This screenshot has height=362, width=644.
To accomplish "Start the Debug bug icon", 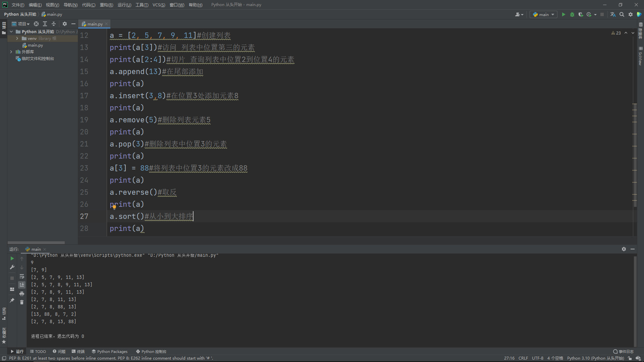I will coord(572,14).
